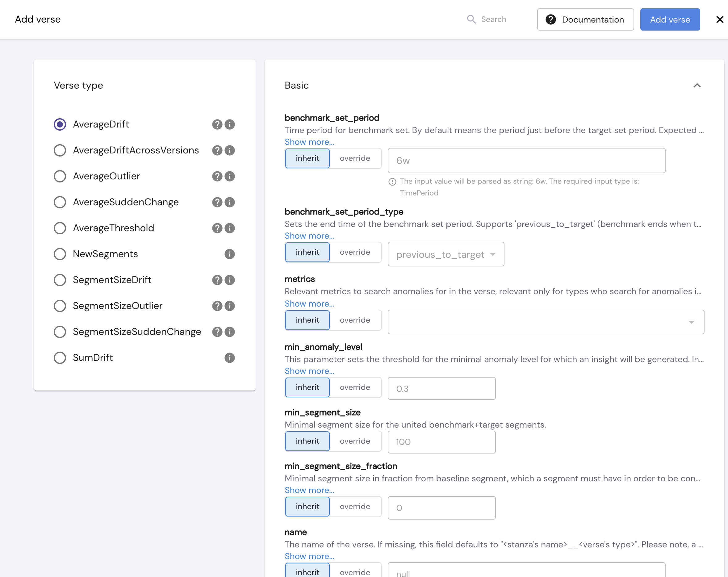Open help for AverageThreshold verse type

point(217,228)
